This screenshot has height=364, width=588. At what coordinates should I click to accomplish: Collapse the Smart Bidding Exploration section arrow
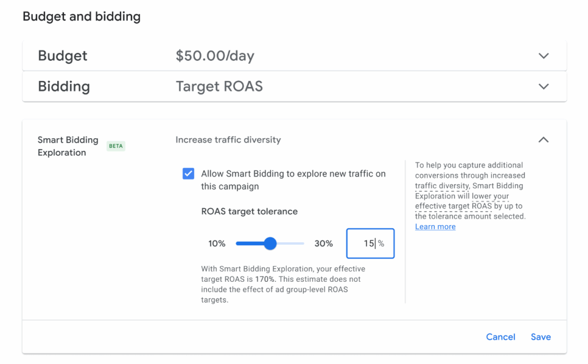(544, 140)
